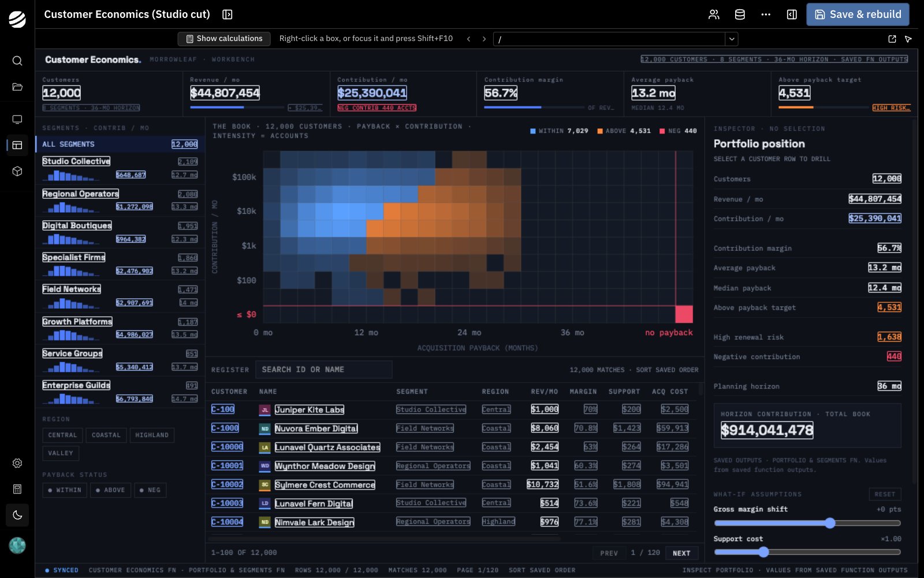
Task: Sort by MARGIN column header
Action: click(x=583, y=392)
